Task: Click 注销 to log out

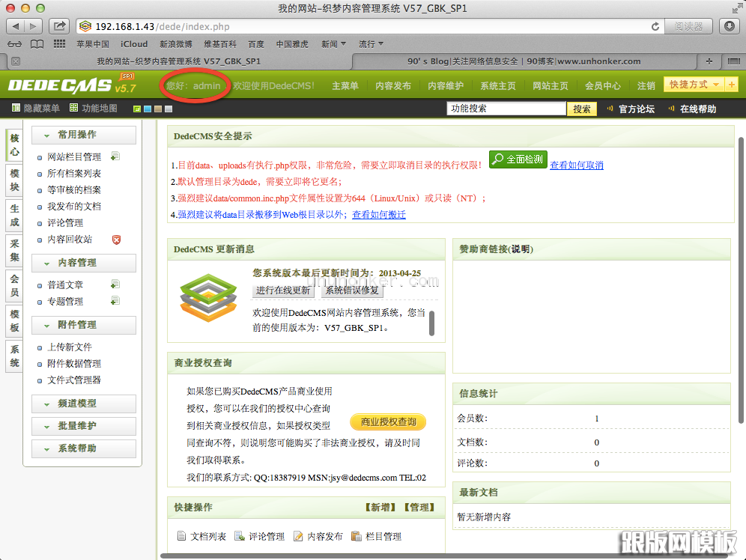Action: pos(646,86)
